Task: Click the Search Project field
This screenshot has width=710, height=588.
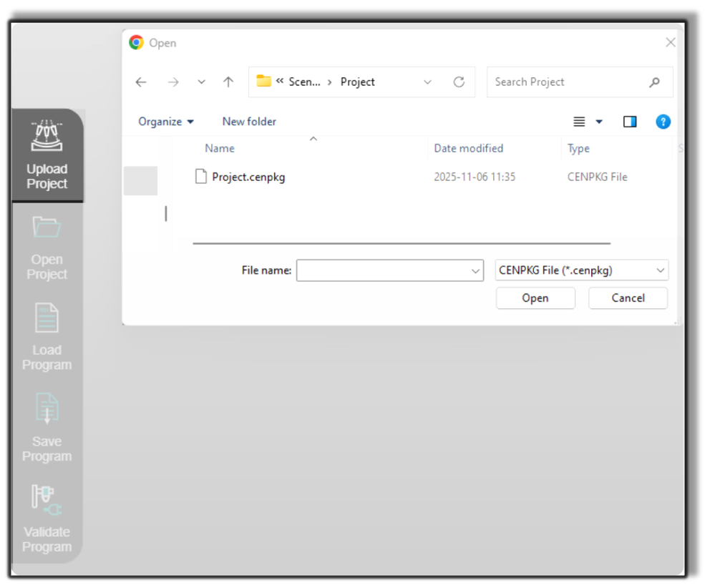Action: 569,82
